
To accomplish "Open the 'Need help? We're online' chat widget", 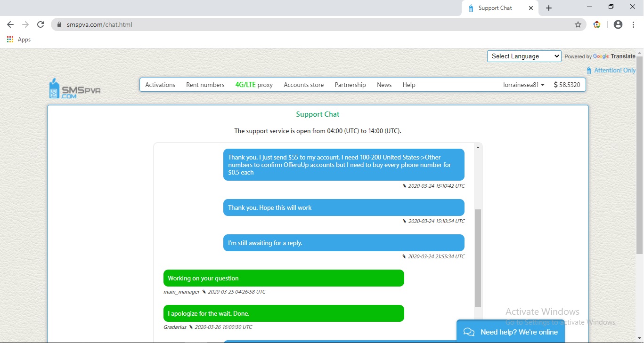I will (511, 332).
